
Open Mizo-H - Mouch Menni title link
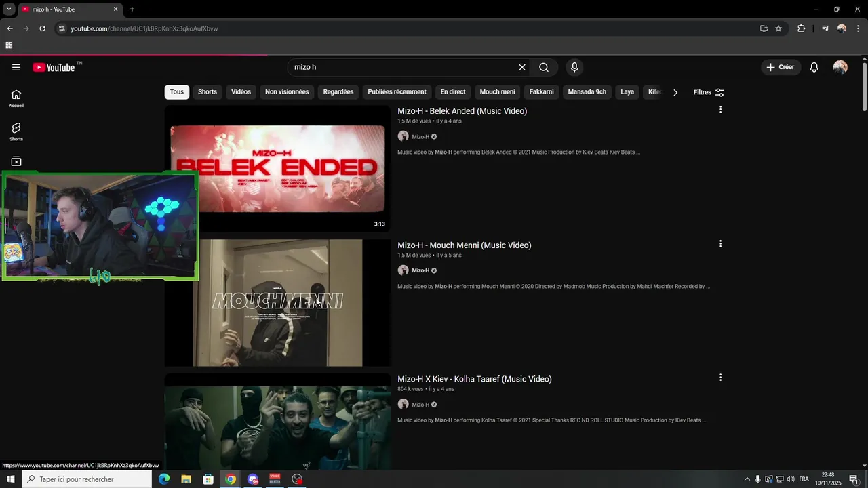point(465,245)
